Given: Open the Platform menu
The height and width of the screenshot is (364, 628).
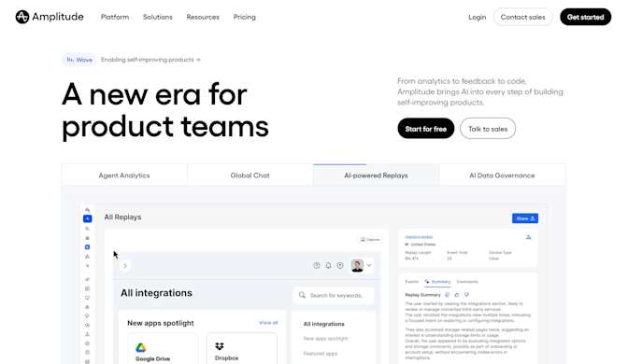Looking at the screenshot, I should point(115,17).
